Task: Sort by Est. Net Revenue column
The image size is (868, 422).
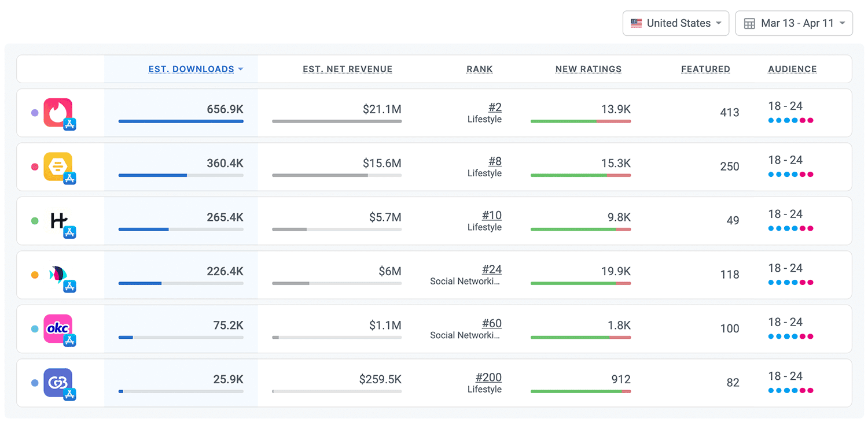Action: 347,69
